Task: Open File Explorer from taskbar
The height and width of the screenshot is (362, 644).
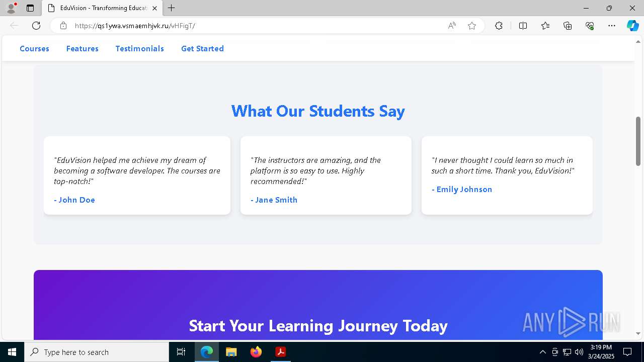Action: 231,352
